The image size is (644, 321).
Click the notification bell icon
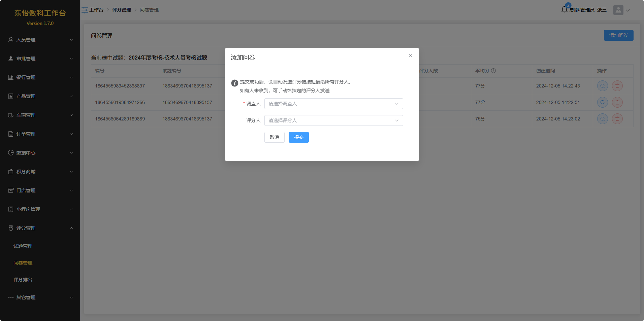tap(565, 9)
